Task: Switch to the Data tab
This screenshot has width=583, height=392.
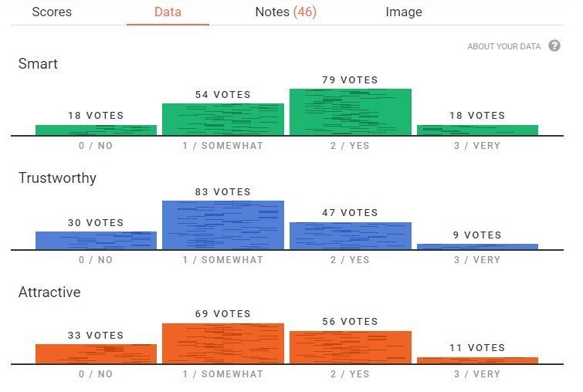Action: click(x=168, y=12)
